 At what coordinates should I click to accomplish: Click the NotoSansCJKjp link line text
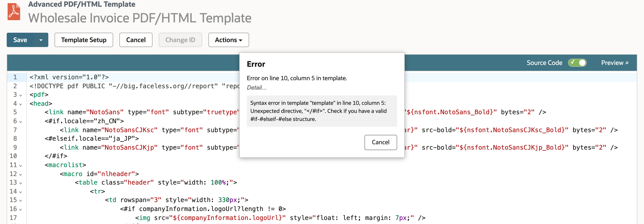point(149,147)
